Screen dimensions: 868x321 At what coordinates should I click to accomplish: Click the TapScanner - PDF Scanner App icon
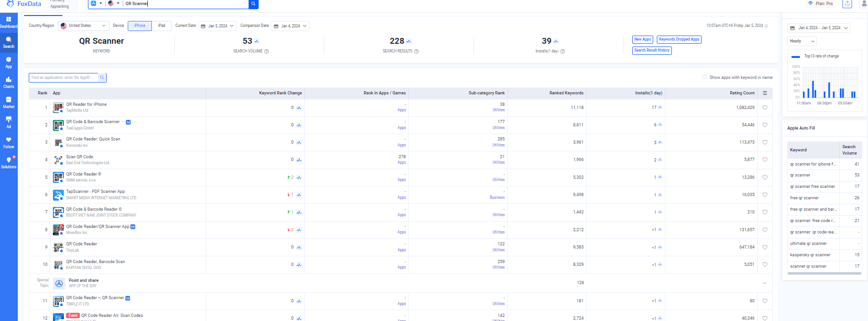[58, 195]
